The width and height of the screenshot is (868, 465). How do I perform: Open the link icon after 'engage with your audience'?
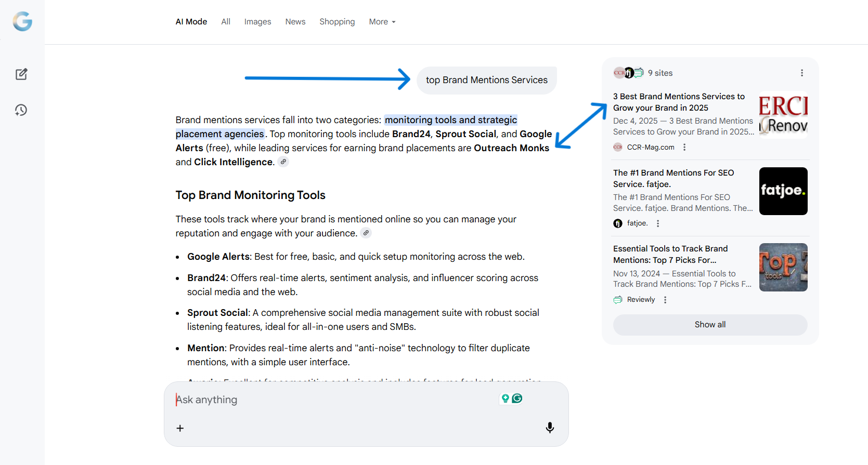pos(366,233)
